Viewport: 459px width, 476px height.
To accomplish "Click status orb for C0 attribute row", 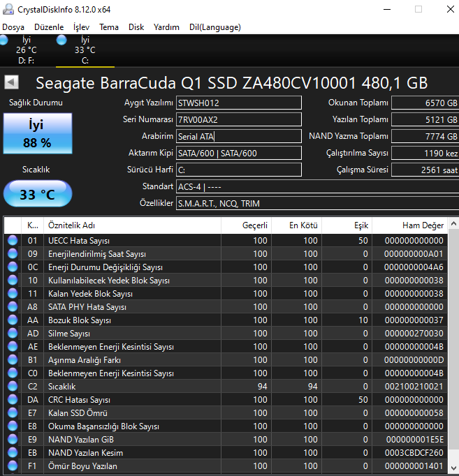I will click(x=13, y=373).
